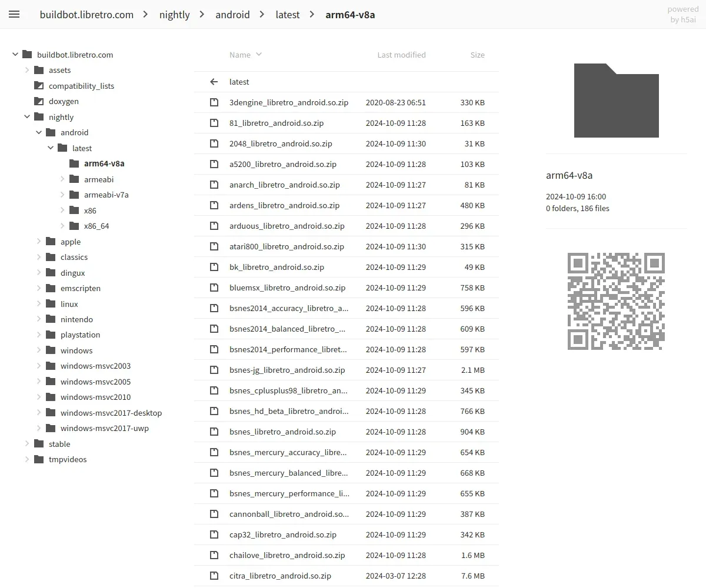Open the dingux folder in tree
706x588 pixels.
[x=73, y=273]
